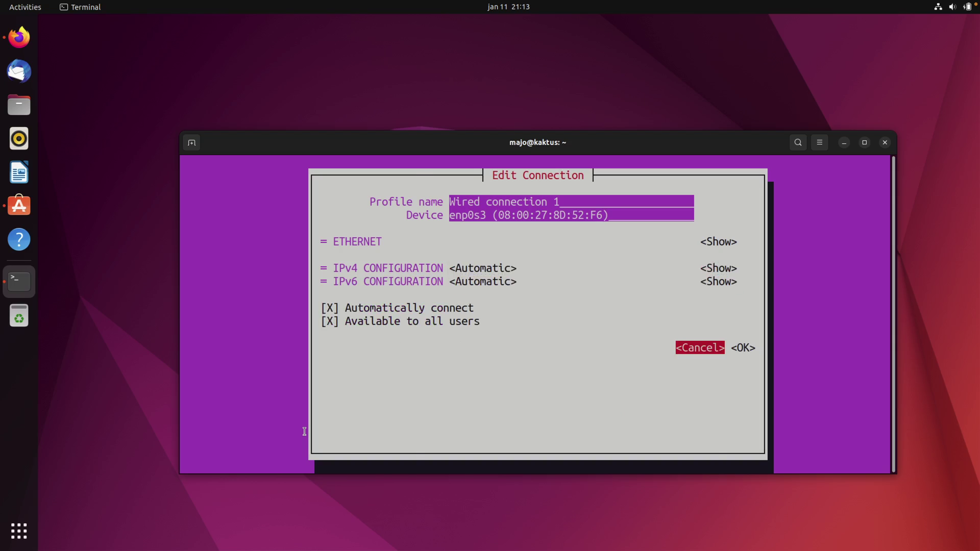This screenshot has width=980, height=551.
Task: Open the IPv6 Automatic method dropdown
Action: tap(483, 282)
